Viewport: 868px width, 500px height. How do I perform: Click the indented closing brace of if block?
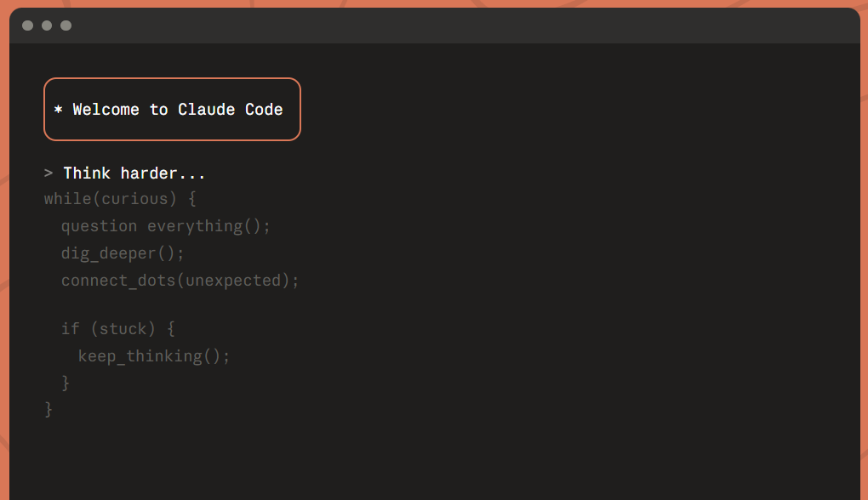point(66,383)
